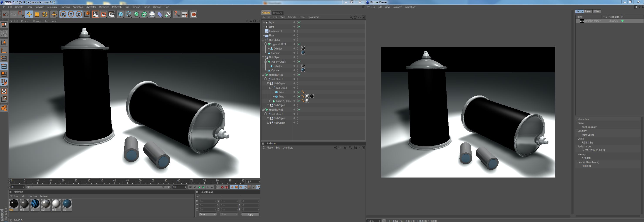Activate the Move tool in the top toolbar
This screenshot has height=222, width=644.
pos(29,14)
